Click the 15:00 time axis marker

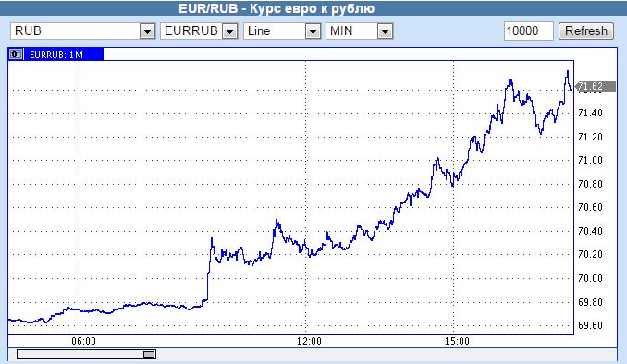[457, 341]
